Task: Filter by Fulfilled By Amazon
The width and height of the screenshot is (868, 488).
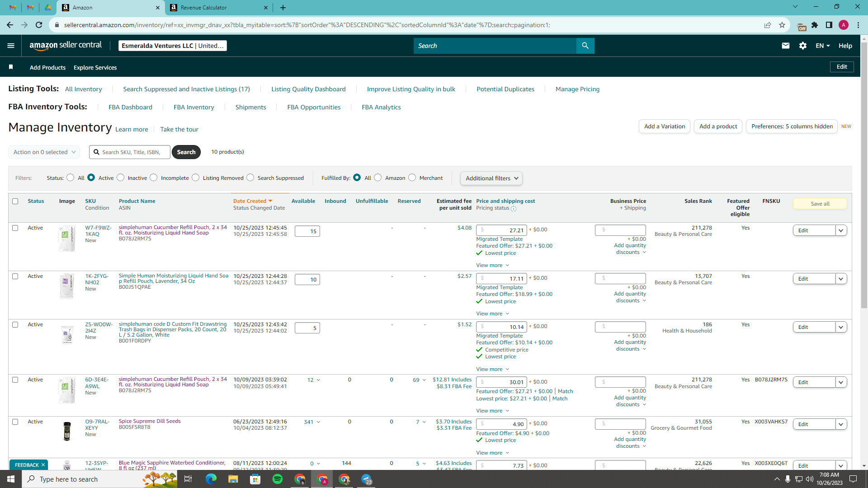Action: click(x=378, y=178)
